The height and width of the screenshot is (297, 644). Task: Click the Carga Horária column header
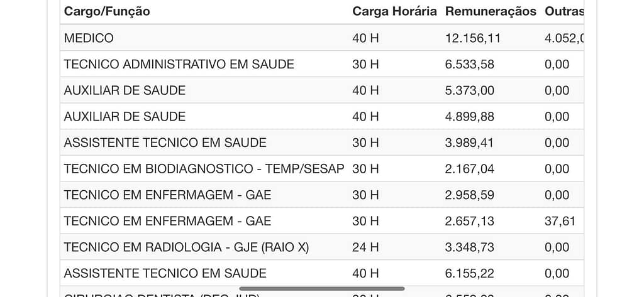(394, 11)
